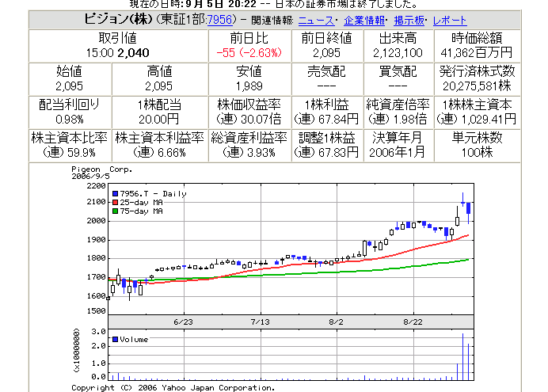Select the trade price value 2,040
This screenshot has height=392, width=548.
[133, 53]
